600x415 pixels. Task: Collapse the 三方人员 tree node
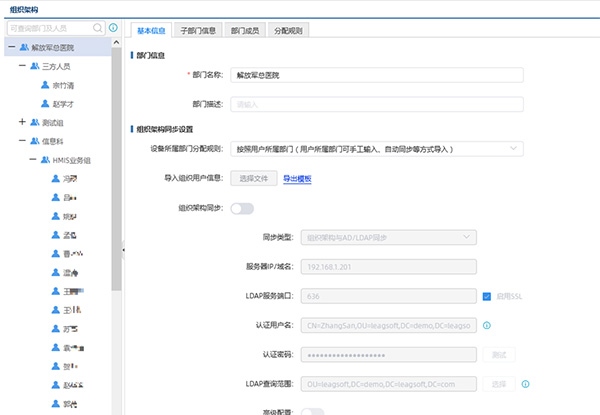tap(22, 66)
